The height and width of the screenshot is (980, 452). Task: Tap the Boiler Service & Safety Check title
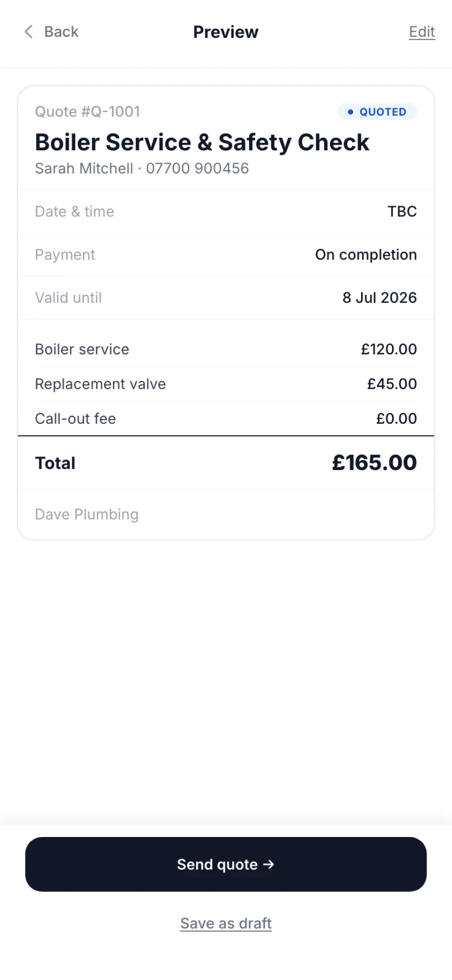click(202, 142)
